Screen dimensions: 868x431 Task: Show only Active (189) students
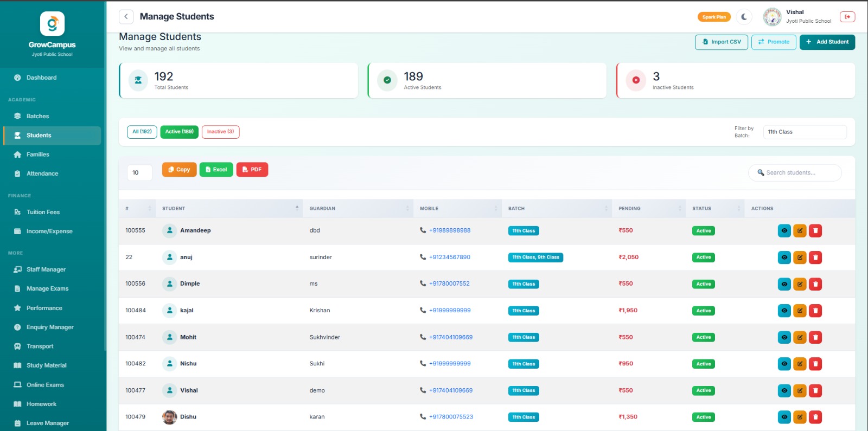(179, 132)
